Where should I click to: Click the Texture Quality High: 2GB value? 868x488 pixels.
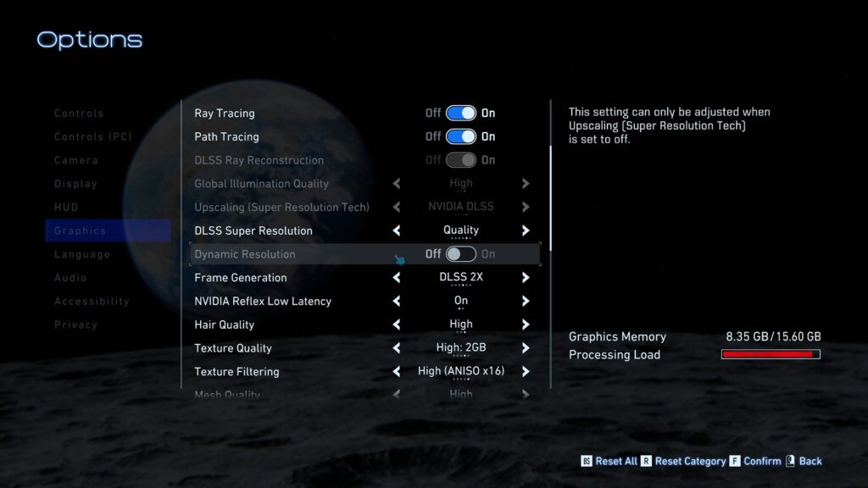pos(461,348)
